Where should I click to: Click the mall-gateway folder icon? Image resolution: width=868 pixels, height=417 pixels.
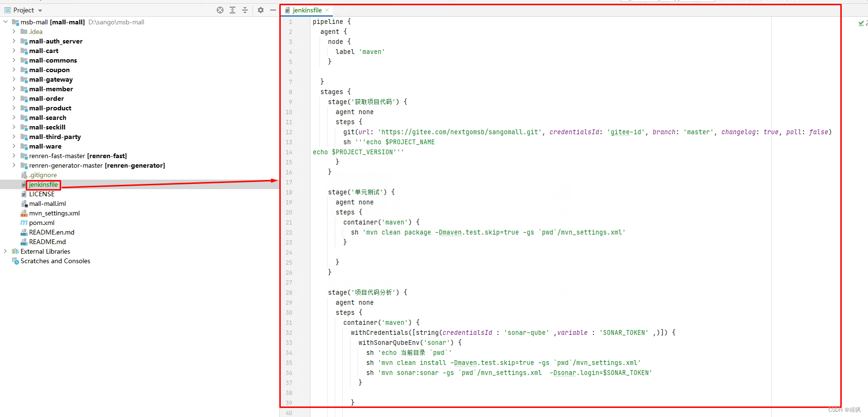pos(24,79)
